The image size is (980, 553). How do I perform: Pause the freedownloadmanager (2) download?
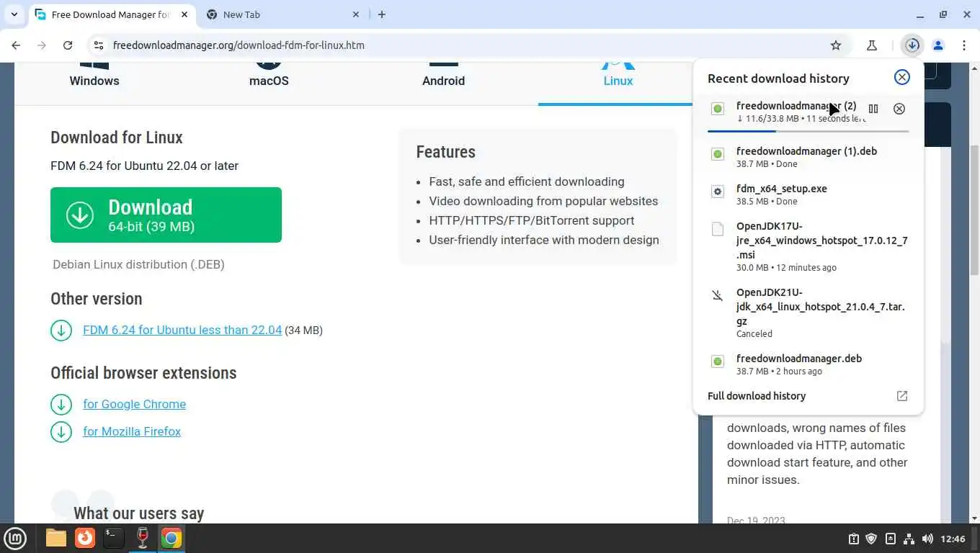[873, 109]
